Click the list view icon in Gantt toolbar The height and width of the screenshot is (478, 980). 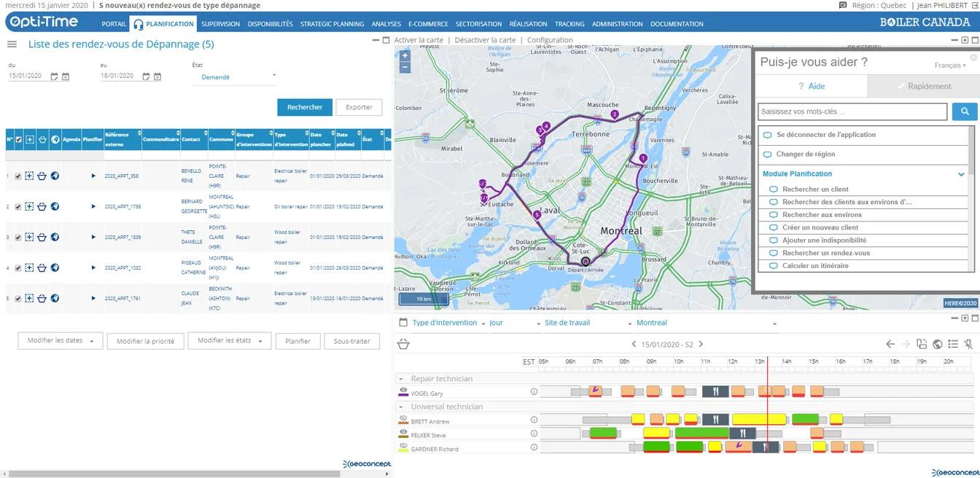[x=953, y=344]
